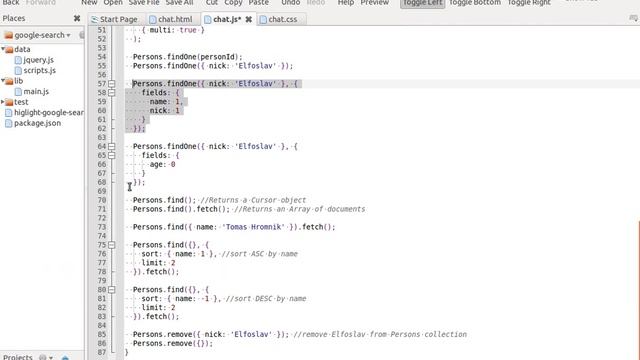Click scripts.js file icon
The width and height of the screenshot is (640, 360).
(x=18, y=71)
